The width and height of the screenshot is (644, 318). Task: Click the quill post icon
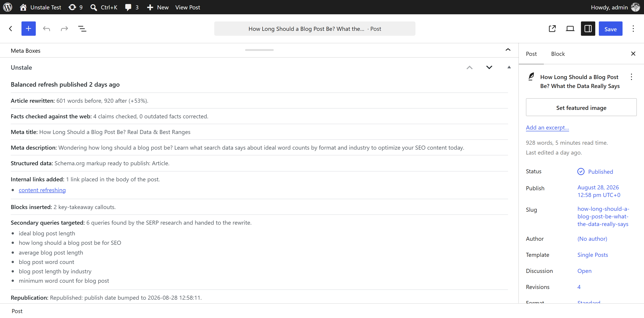point(531,77)
